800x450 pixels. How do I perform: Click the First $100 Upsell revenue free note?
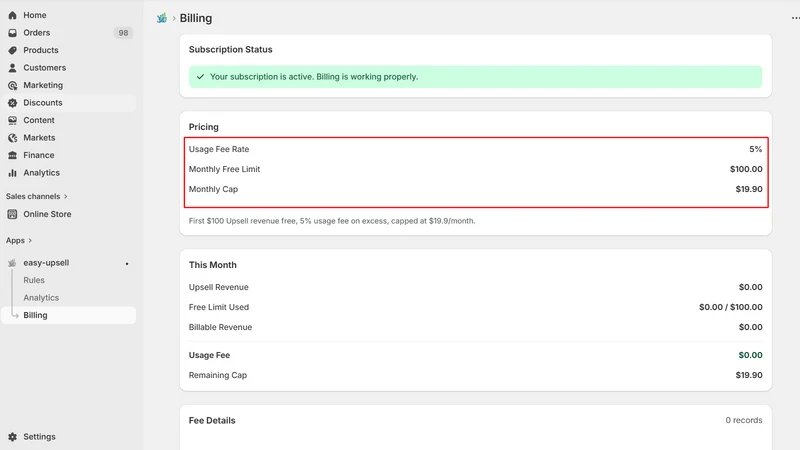[332, 221]
